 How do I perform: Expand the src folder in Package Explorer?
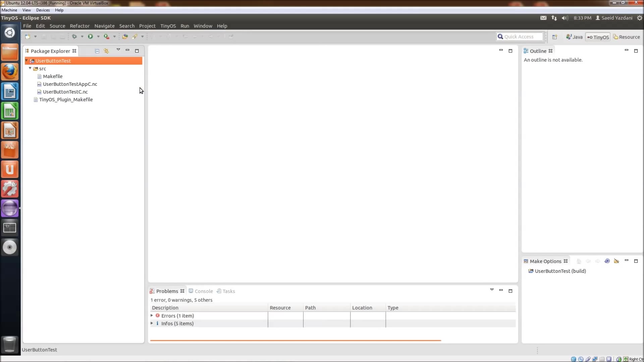pyautogui.click(x=31, y=68)
